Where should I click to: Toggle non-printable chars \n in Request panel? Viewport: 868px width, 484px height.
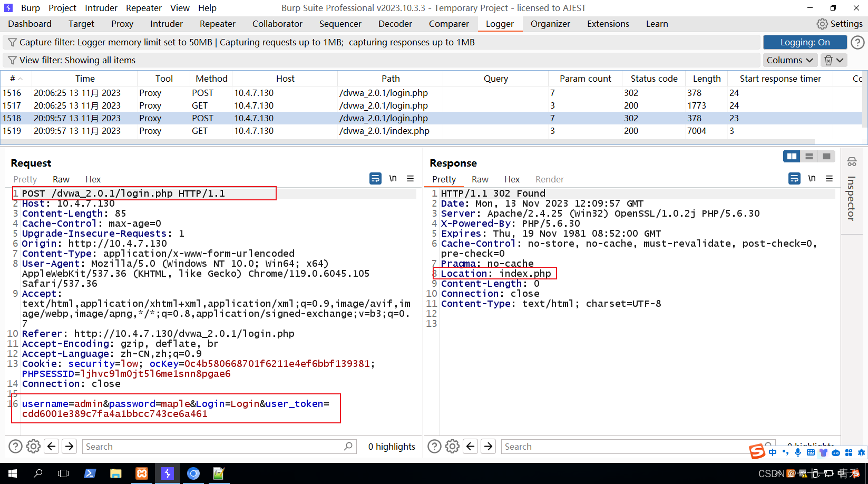393,178
